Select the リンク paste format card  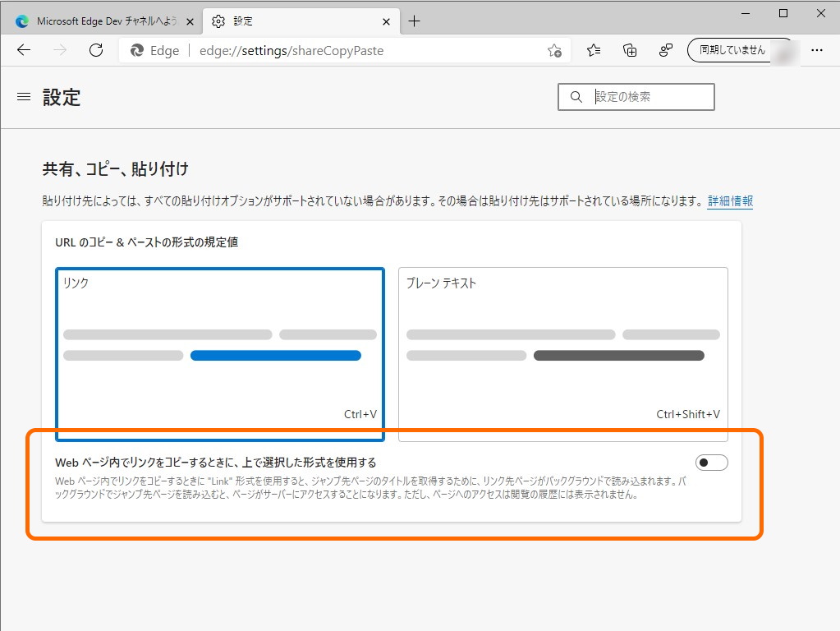point(219,353)
